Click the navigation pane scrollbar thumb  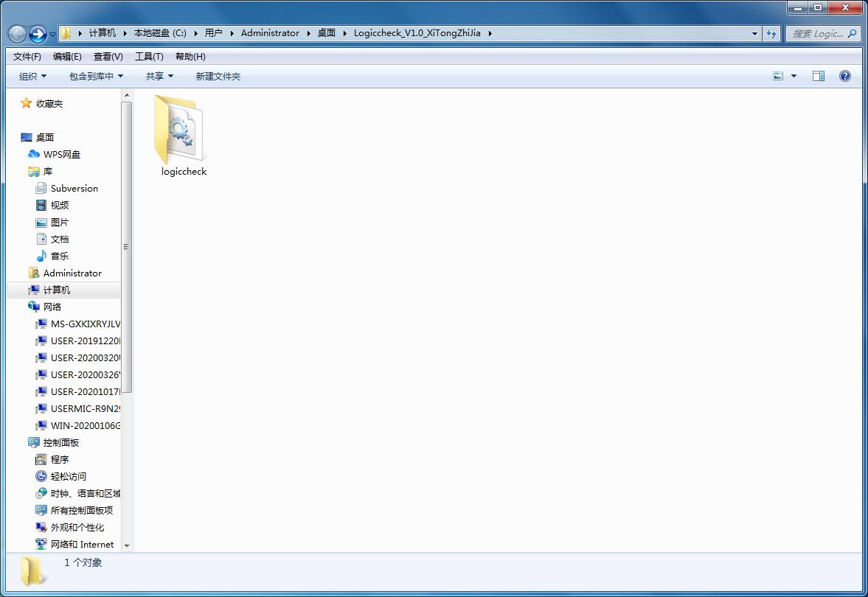(x=127, y=247)
